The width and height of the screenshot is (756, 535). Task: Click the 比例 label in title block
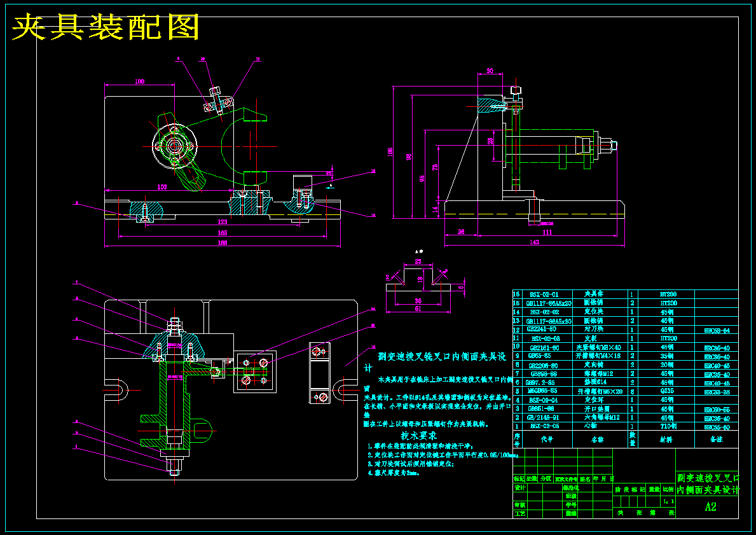coord(668,489)
